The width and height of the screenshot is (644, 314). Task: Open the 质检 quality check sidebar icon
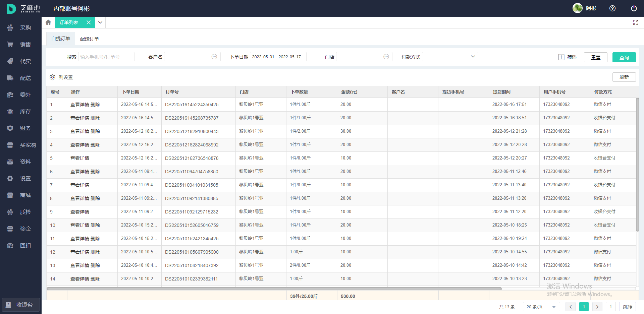(x=10, y=212)
